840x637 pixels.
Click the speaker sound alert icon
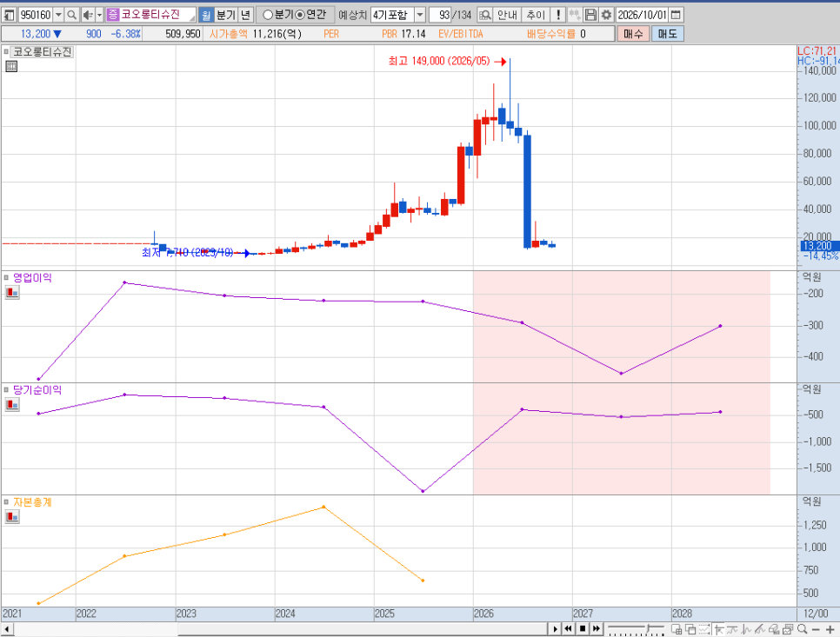click(87, 15)
